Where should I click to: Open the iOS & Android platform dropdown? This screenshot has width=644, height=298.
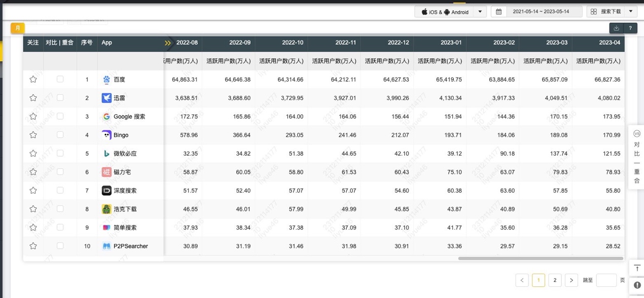(x=450, y=12)
